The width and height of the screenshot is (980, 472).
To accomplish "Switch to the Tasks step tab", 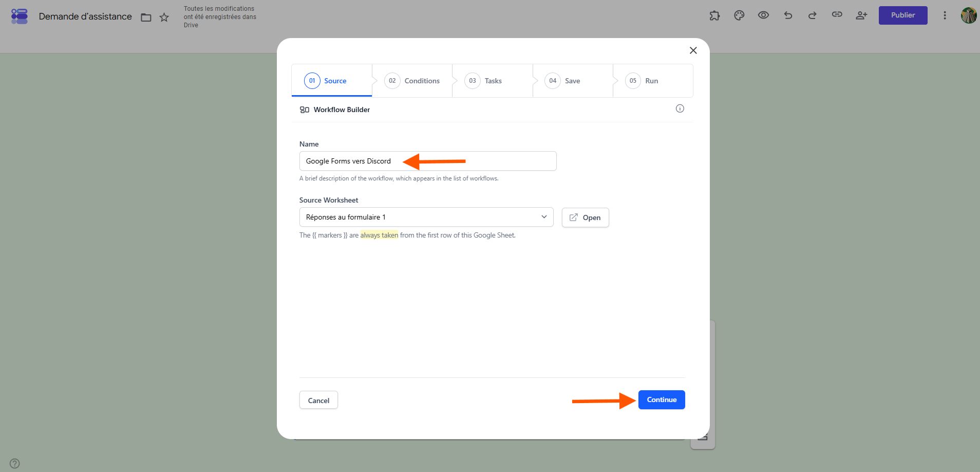I will 492,81.
